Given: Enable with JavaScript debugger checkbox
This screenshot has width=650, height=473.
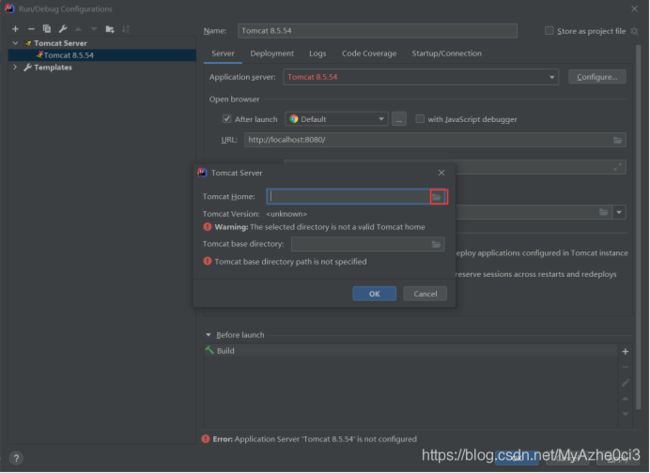Looking at the screenshot, I should (x=420, y=119).
